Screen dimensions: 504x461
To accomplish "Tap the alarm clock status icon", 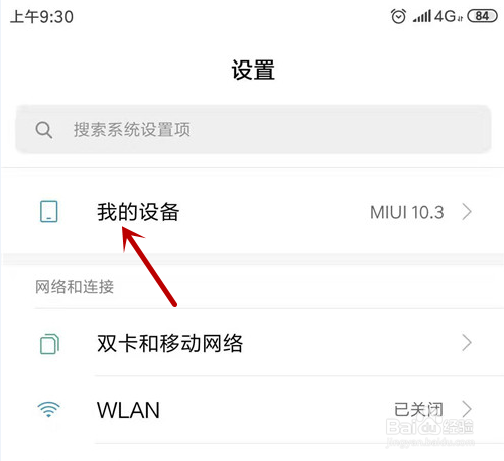I will pos(398,16).
